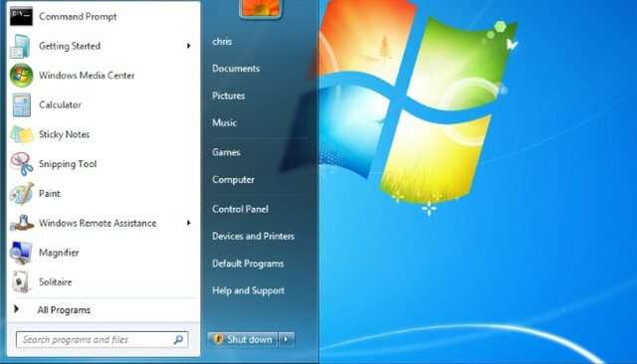
Task: Select the Windows Remote Assistance text label
Action: (x=98, y=223)
